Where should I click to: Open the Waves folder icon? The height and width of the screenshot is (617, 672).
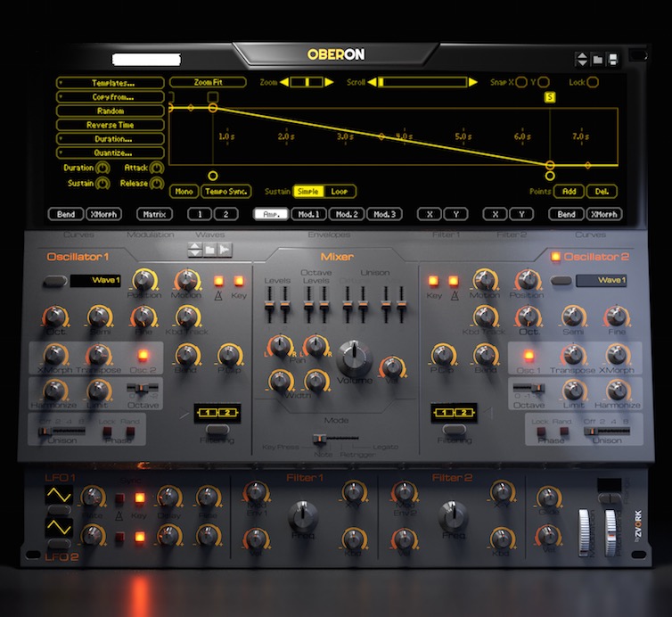(x=209, y=250)
